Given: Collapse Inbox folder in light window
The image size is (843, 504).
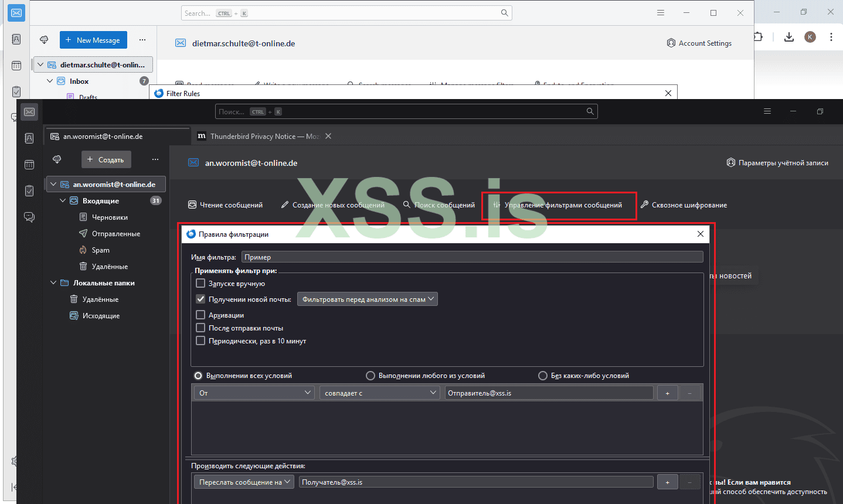Looking at the screenshot, I should click(50, 81).
